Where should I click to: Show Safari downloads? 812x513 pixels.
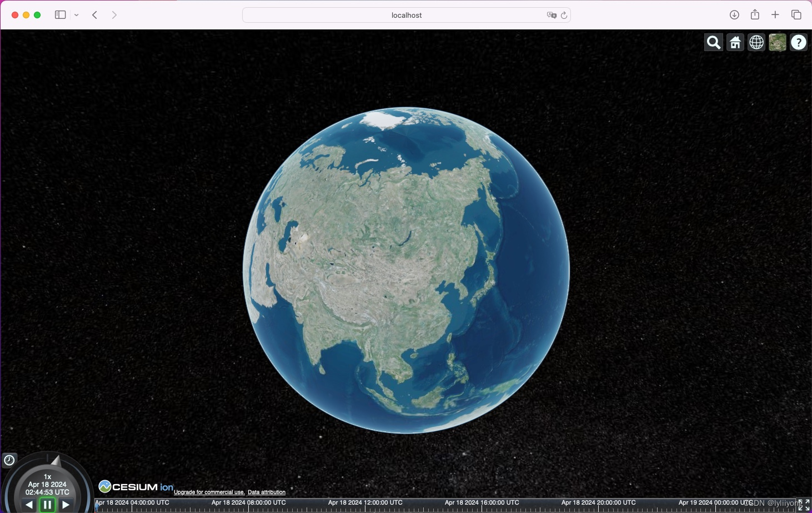(x=734, y=15)
